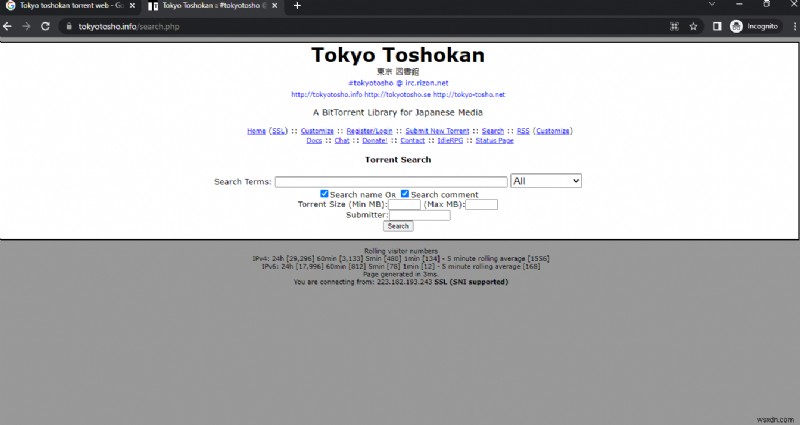Open the http://tokyotosho.se mirror link
800x425 pixels.
click(397, 94)
